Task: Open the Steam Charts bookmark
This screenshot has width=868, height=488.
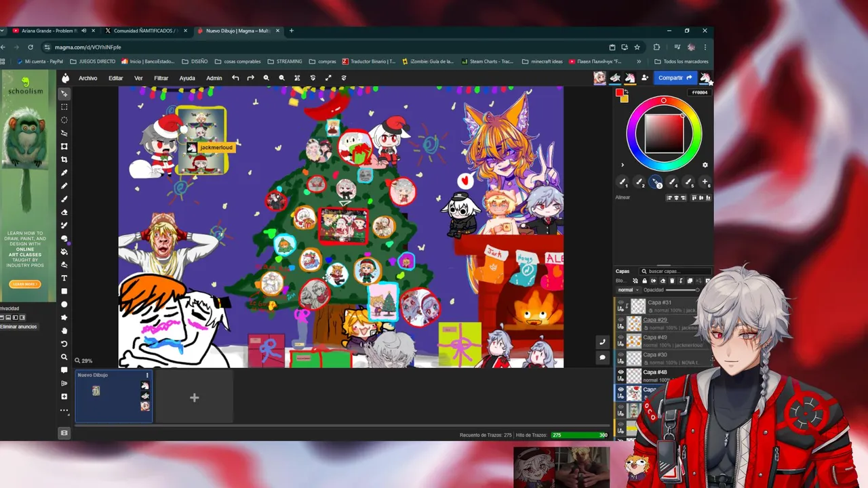Action: point(488,62)
